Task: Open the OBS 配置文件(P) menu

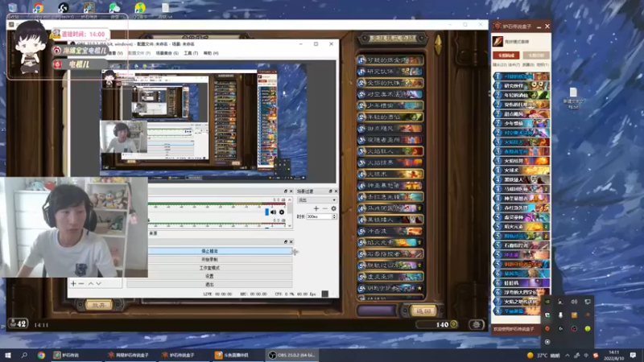Action: 139,53
